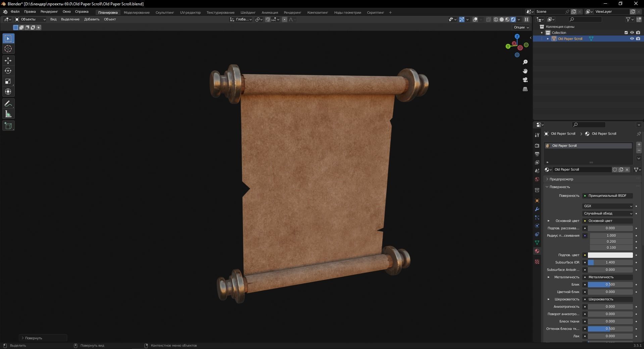Open the Modifier properties wrench tab

point(537,209)
